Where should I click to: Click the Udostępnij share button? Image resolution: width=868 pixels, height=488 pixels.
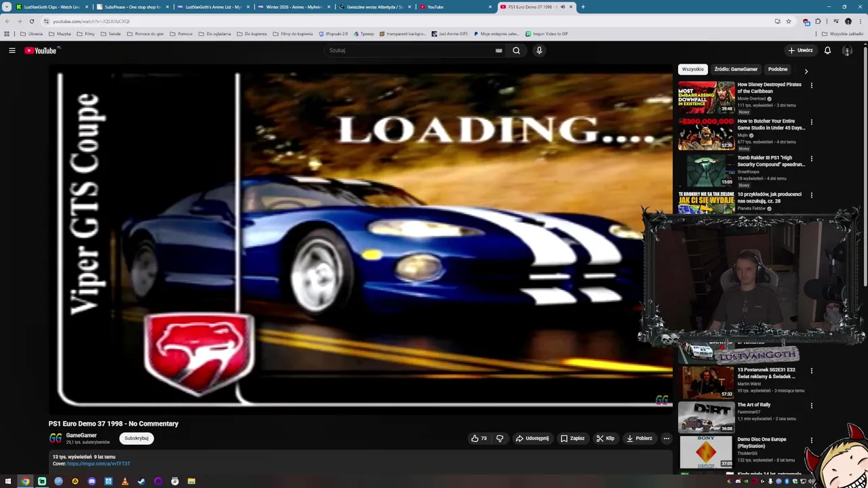[x=532, y=439]
